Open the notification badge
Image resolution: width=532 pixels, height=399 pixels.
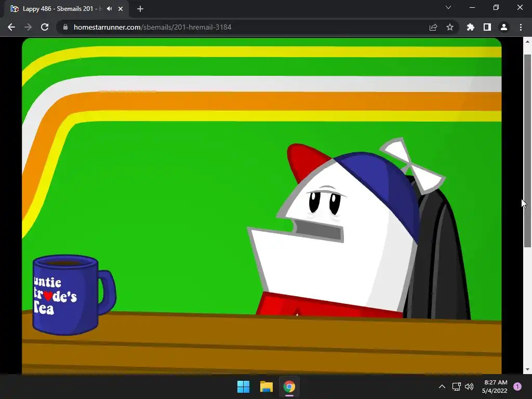(517, 387)
